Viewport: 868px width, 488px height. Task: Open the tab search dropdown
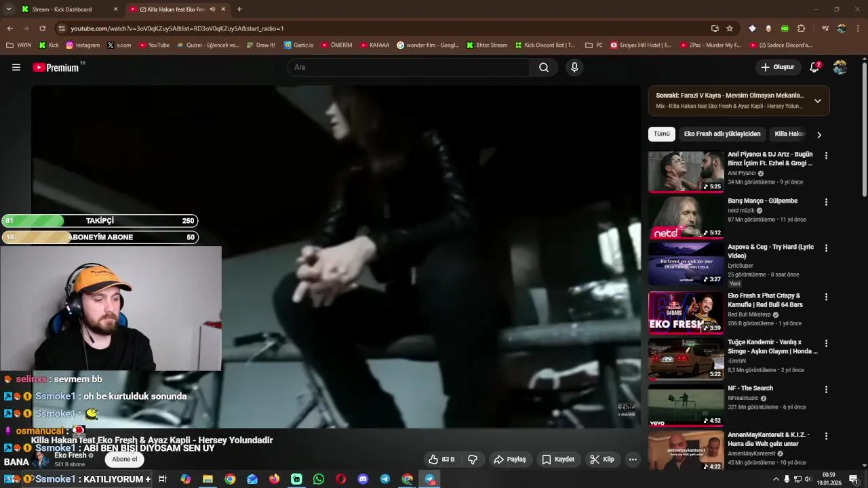pyautogui.click(x=9, y=9)
